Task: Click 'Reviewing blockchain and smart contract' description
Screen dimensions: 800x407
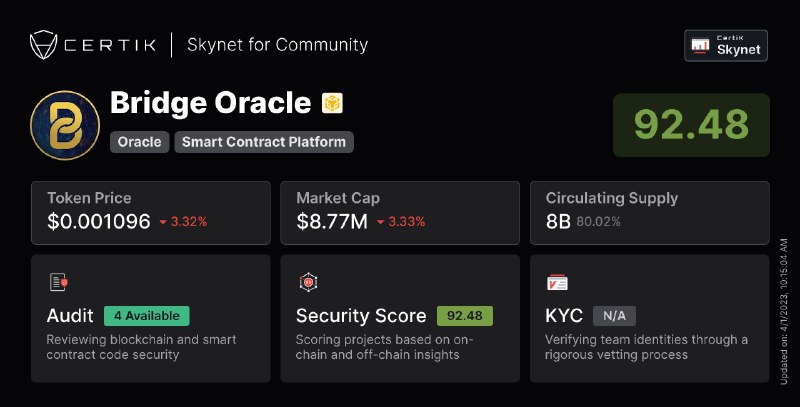Action: (x=141, y=347)
